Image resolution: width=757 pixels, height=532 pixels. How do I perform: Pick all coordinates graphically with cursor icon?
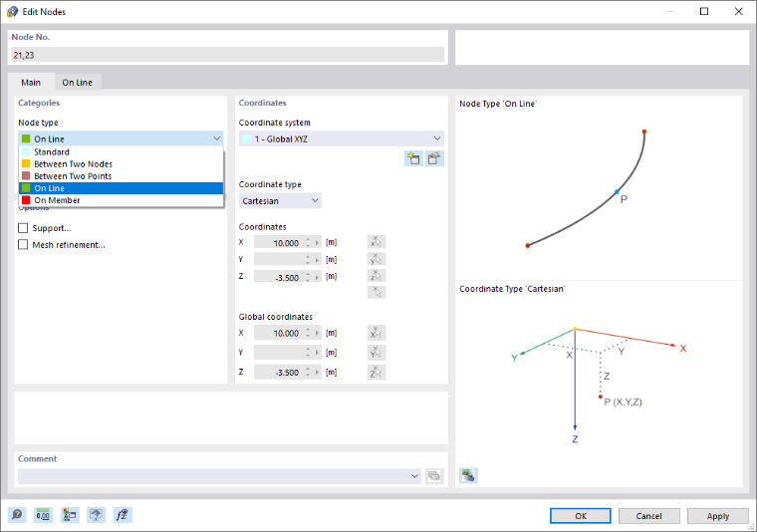point(377,292)
